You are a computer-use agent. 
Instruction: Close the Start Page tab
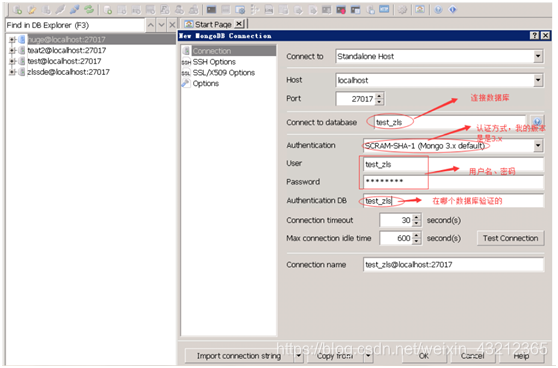click(239, 24)
